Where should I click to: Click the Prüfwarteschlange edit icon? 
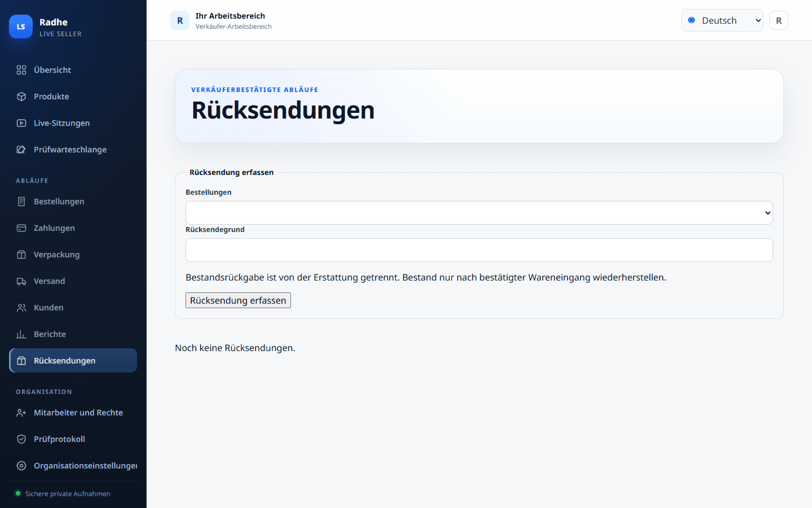[21, 150]
